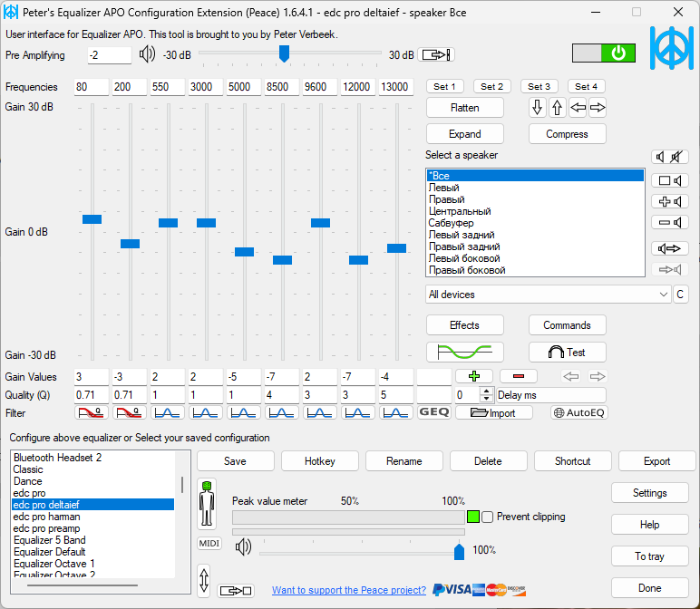This screenshot has height=609, width=700.
Task: Click the speaker copy arrow icon
Action: tap(670, 248)
